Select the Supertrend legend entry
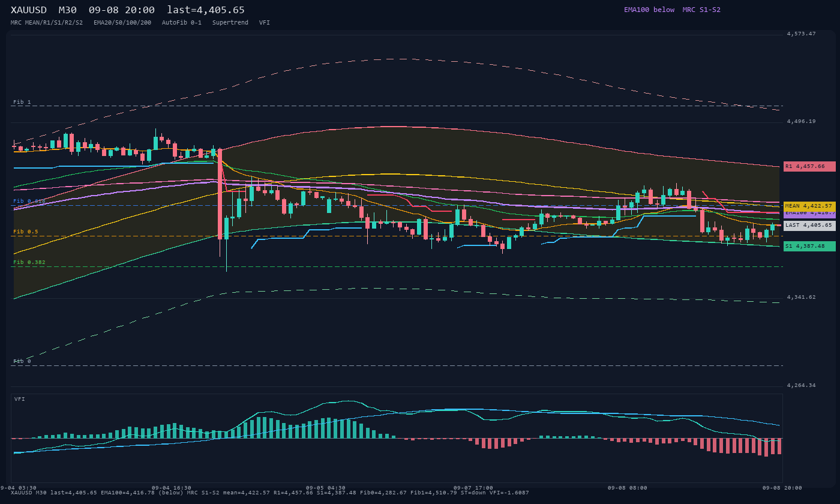The height and width of the screenshot is (504, 840). pyautogui.click(x=230, y=23)
